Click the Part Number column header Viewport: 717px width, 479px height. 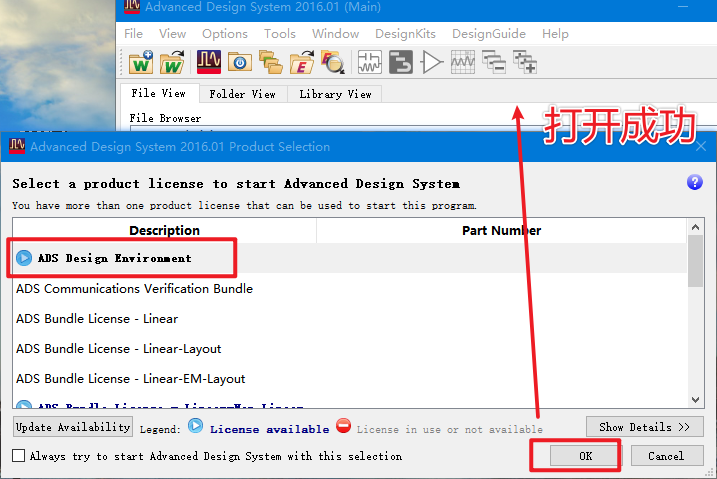point(502,230)
